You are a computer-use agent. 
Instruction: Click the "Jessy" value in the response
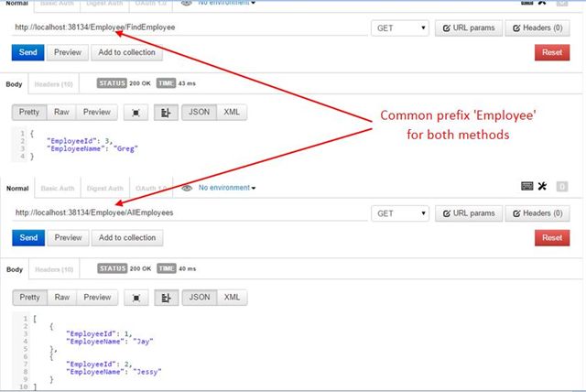coord(147,372)
